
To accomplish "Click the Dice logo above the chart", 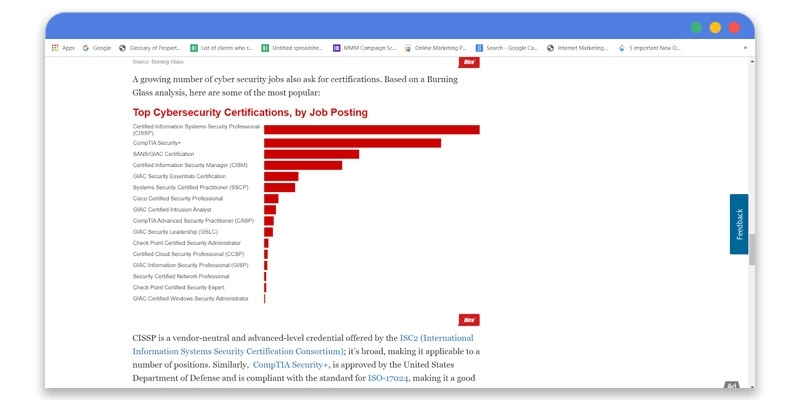I will tap(469, 62).
